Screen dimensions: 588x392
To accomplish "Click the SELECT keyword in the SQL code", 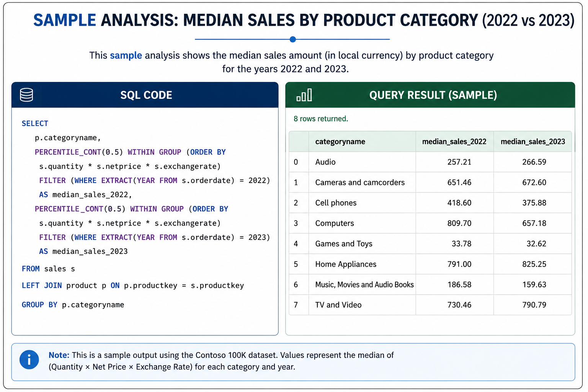I will [x=35, y=123].
